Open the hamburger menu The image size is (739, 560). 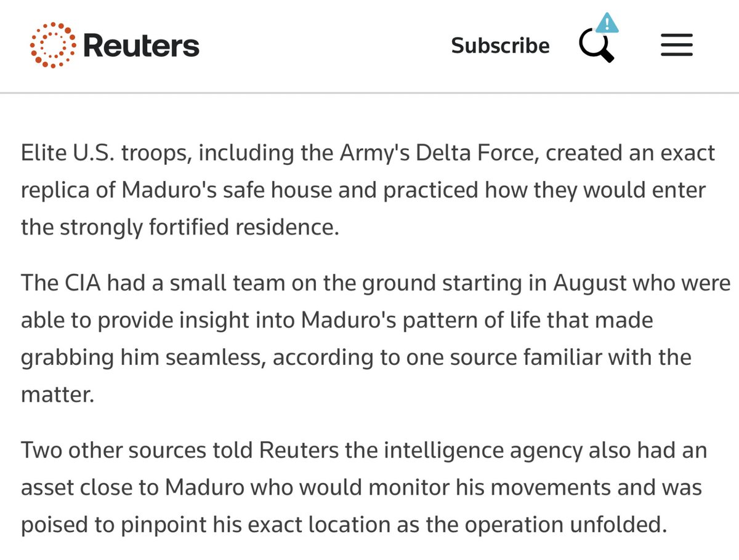coord(677,46)
